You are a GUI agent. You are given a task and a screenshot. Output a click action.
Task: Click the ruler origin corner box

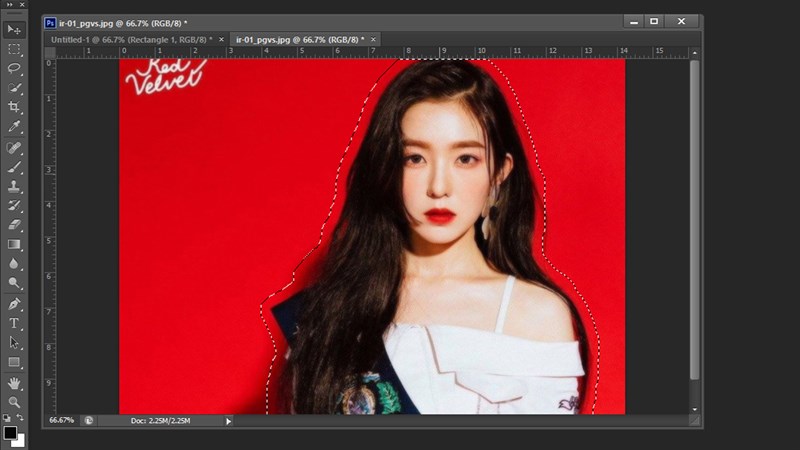50,53
